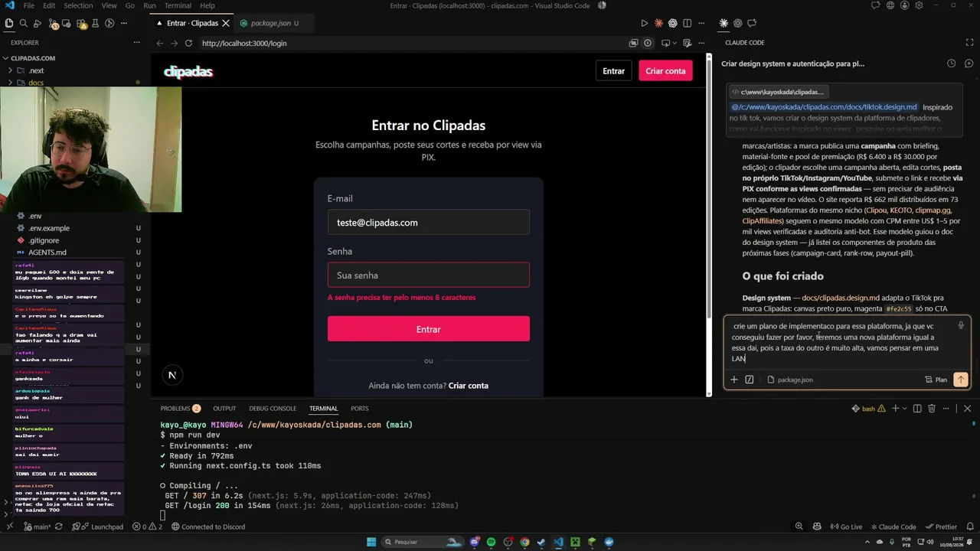This screenshot has width=980, height=551.
Task: Reload the localhost preview page
Action: pos(188,43)
